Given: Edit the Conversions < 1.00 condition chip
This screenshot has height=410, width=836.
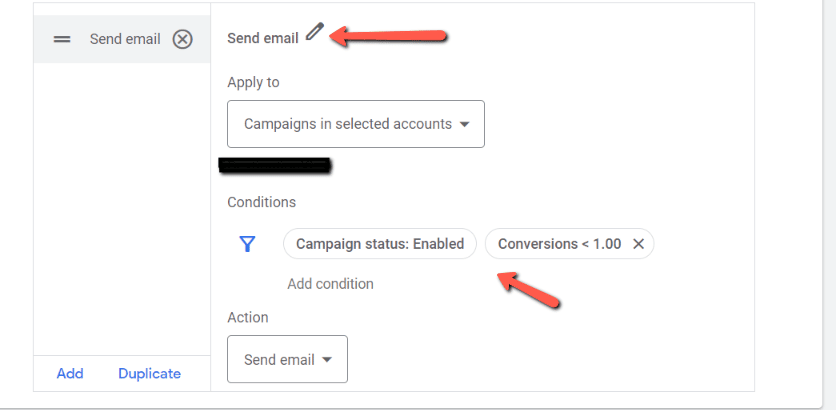Looking at the screenshot, I should pyautogui.click(x=559, y=244).
